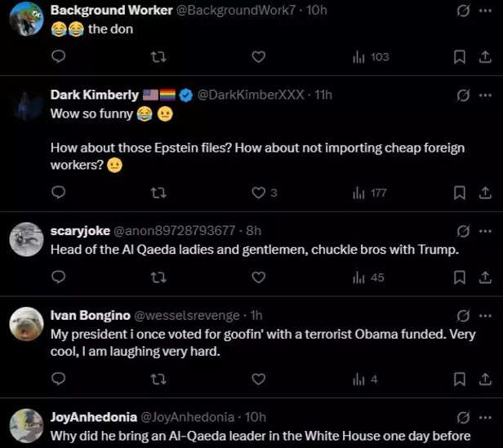Viewport: 503px width, 448px height.
Task: Like scaryjoke's Al Qaeda tweet
Action: [x=258, y=277]
